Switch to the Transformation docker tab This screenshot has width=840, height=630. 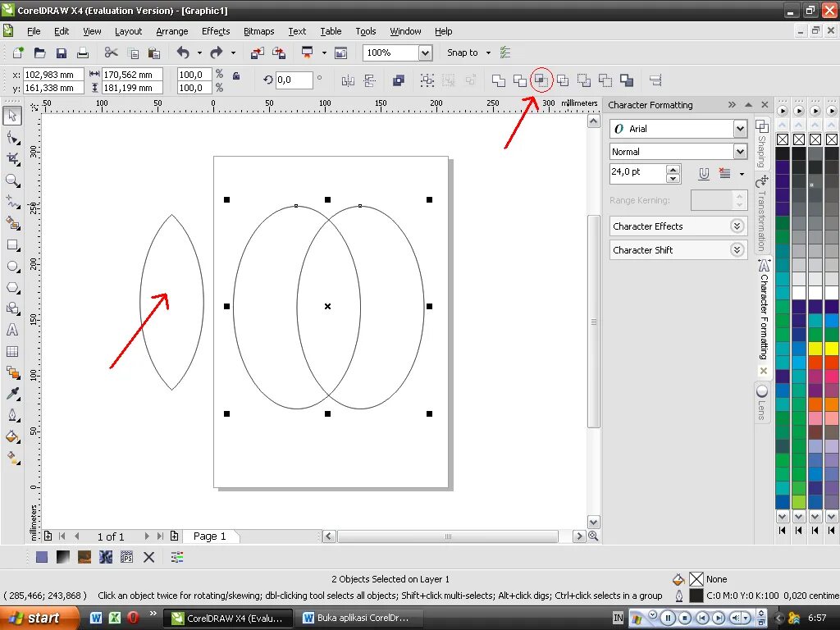pyautogui.click(x=762, y=213)
